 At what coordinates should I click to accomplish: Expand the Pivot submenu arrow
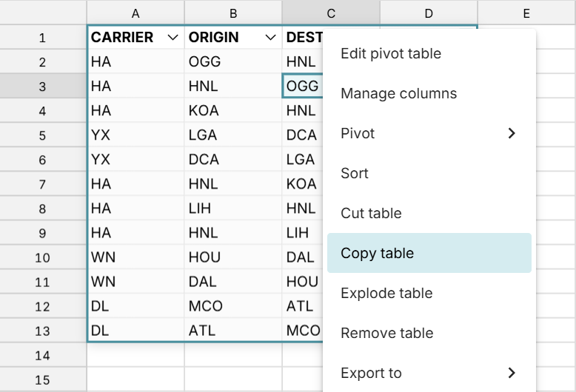coord(511,134)
